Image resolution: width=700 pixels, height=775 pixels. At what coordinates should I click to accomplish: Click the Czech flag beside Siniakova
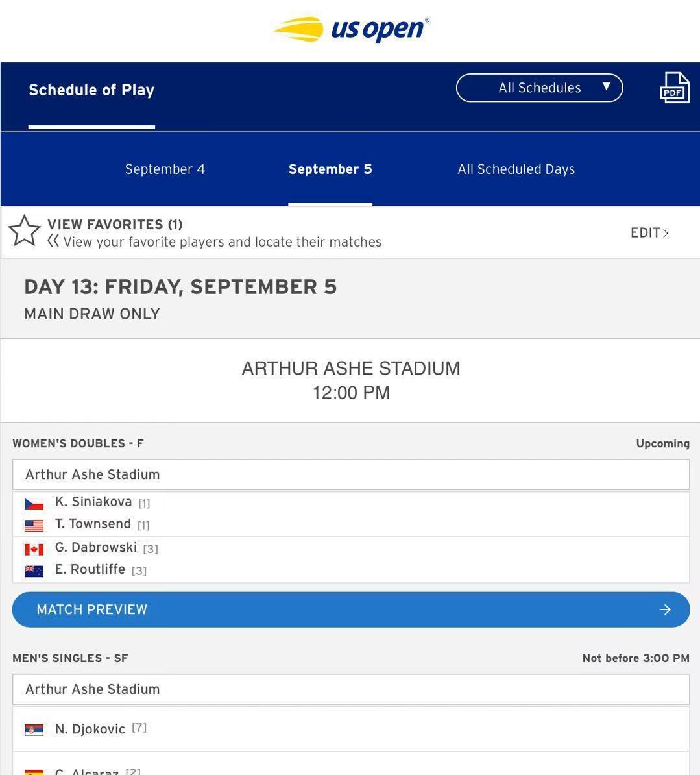point(34,504)
